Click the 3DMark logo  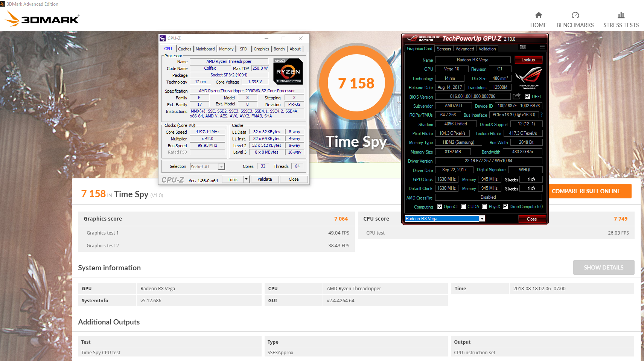[42, 19]
